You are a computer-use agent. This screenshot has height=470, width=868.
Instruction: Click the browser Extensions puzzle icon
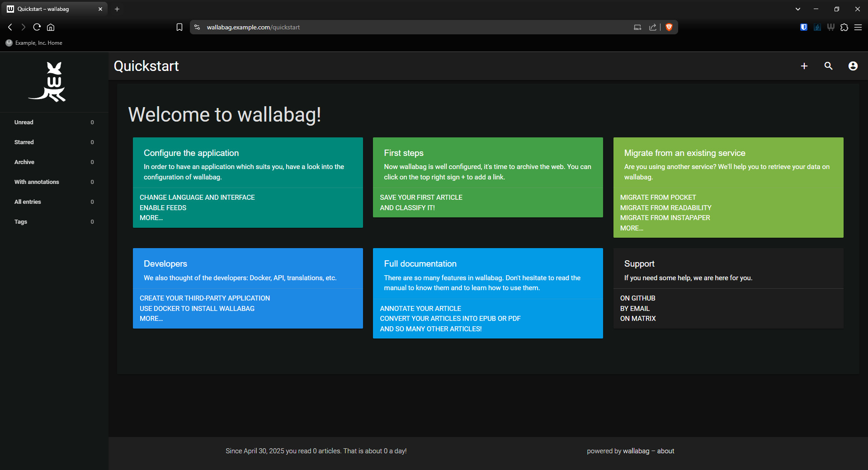(x=844, y=27)
